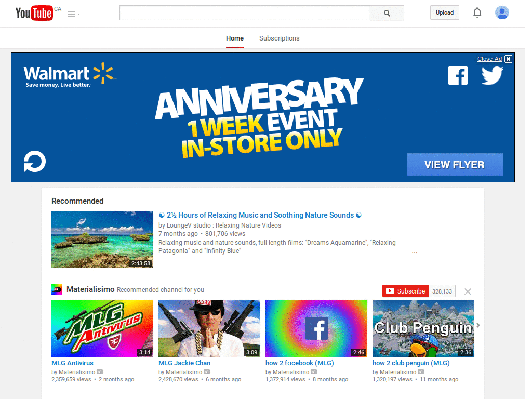Open the MLG Jackie Chan title link
This screenshot has width=532, height=399.
(184, 363)
